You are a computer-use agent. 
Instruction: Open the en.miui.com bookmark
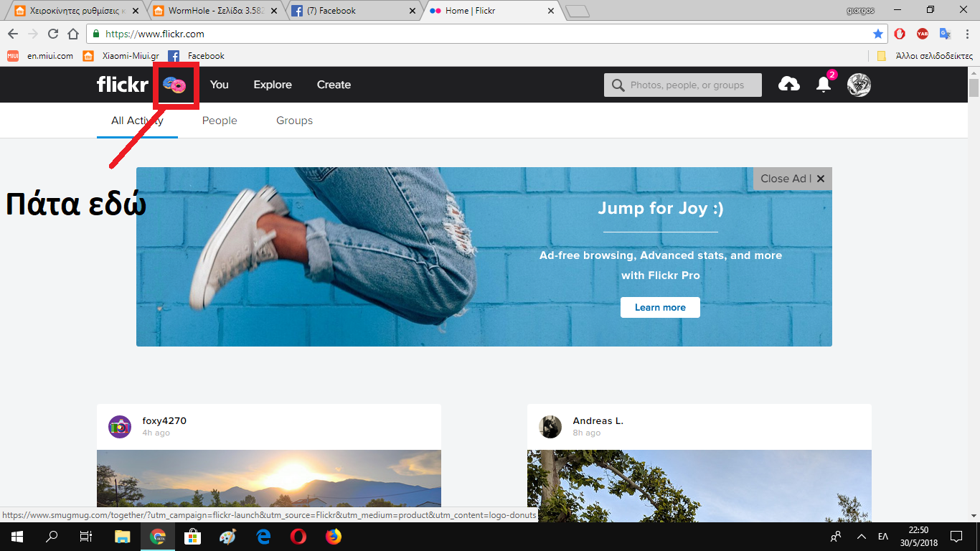[40, 56]
